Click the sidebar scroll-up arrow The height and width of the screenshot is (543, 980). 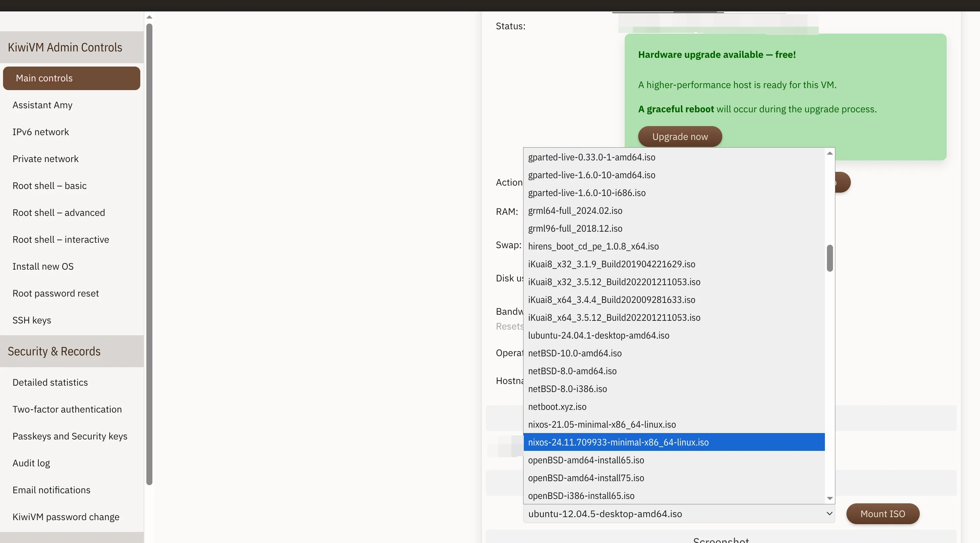[x=149, y=17]
